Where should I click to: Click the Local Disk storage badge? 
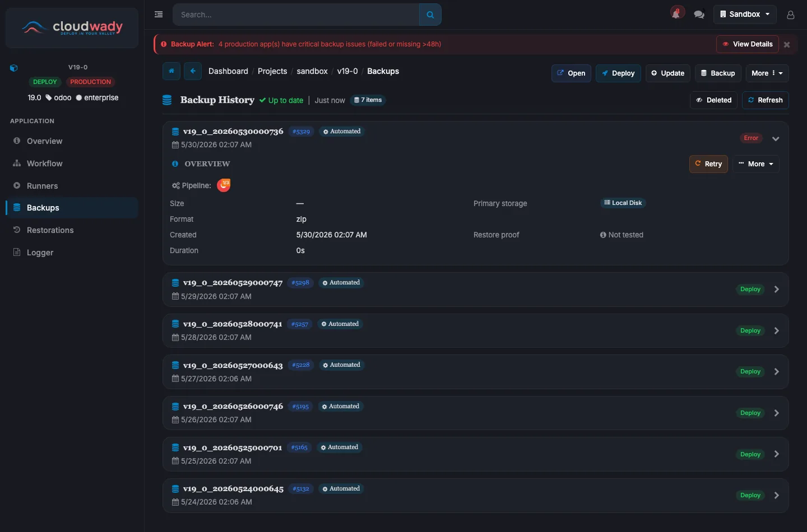(x=623, y=203)
